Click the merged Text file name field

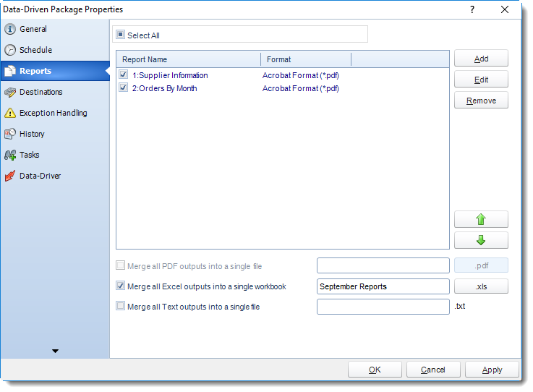pyautogui.click(x=383, y=307)
